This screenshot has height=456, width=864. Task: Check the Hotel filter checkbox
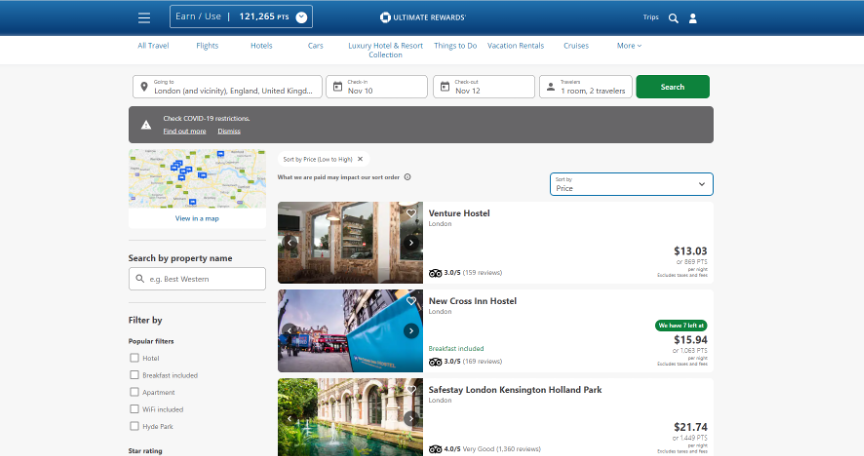(134, 358)
